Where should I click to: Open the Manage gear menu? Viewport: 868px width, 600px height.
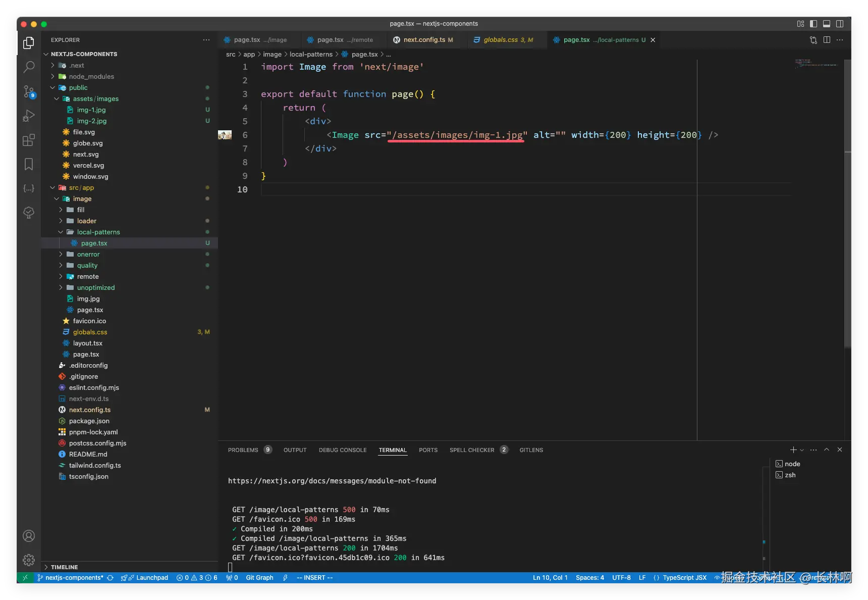pos(29,560)
